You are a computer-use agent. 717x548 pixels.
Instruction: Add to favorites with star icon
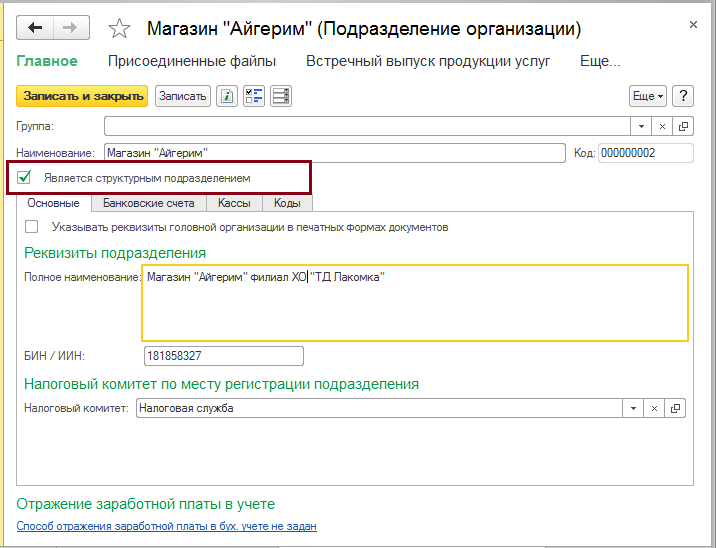click(x=119, y=28)
